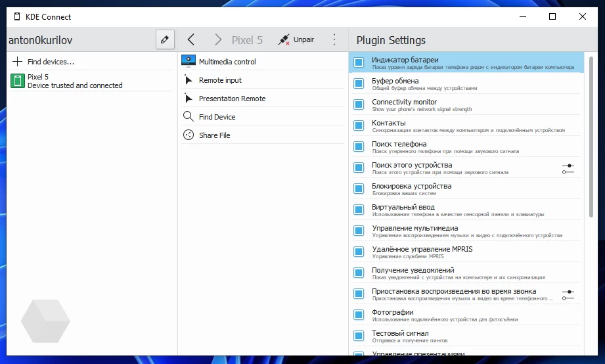
Task: Disable the Connectivity monitor plugin checkbox
Action: 359,104
